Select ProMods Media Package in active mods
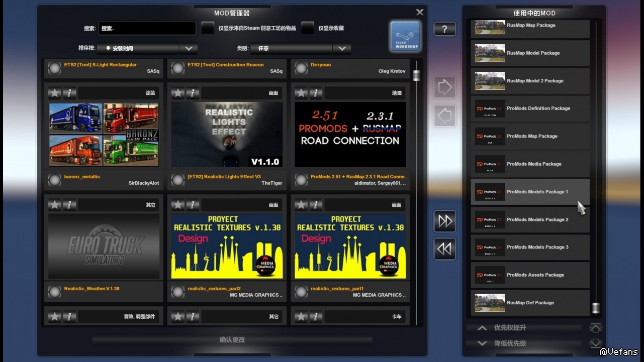The width and height of the screenshot is (644, 362). point(530,164)
